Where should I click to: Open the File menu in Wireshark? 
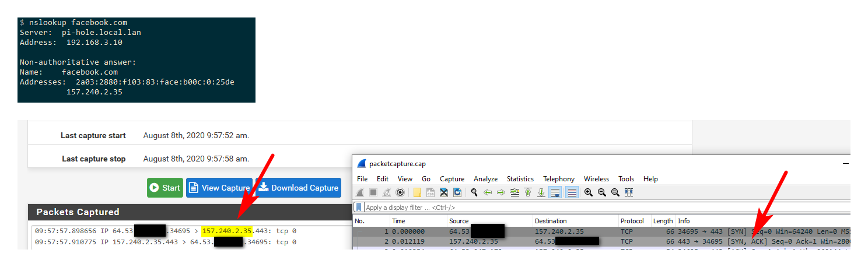362,179
